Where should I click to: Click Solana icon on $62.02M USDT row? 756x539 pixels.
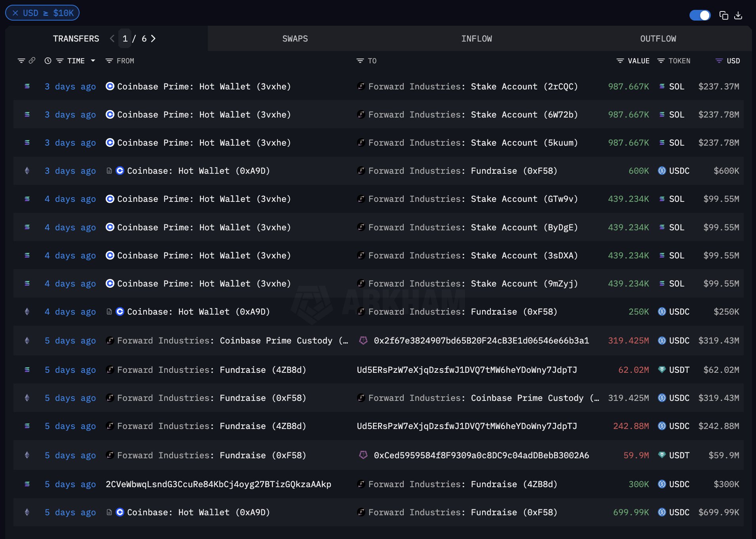click(27, 370)
